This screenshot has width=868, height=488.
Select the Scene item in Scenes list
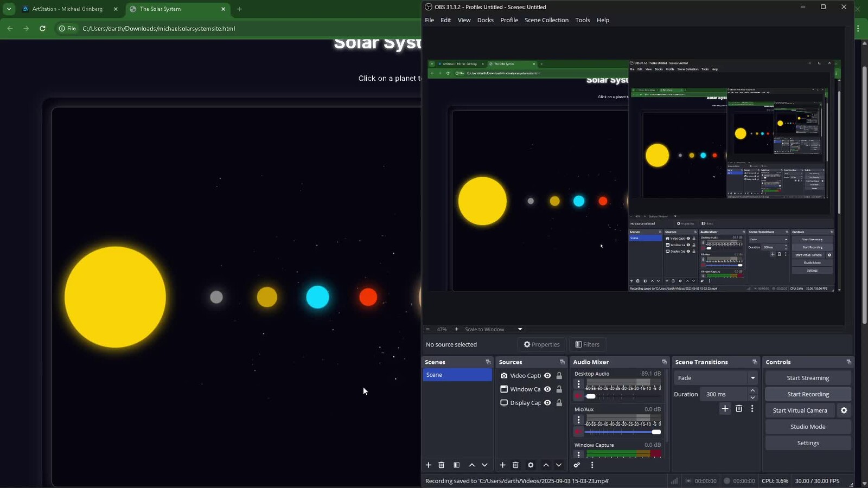click(x=457, y=375)
